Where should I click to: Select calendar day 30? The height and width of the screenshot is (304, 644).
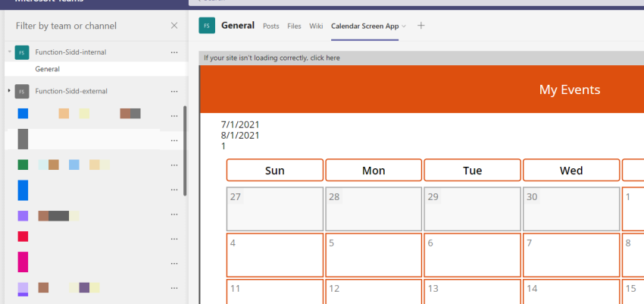tap(571, 209)
